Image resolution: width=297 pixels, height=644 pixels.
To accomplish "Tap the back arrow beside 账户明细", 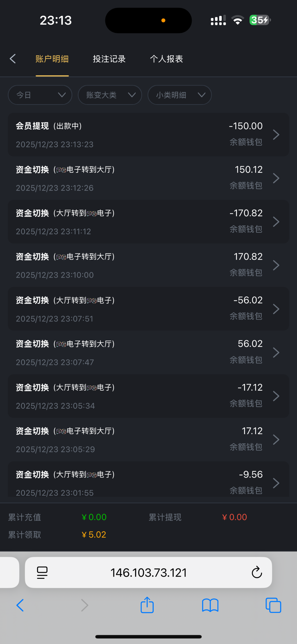I will click(13, 59).
